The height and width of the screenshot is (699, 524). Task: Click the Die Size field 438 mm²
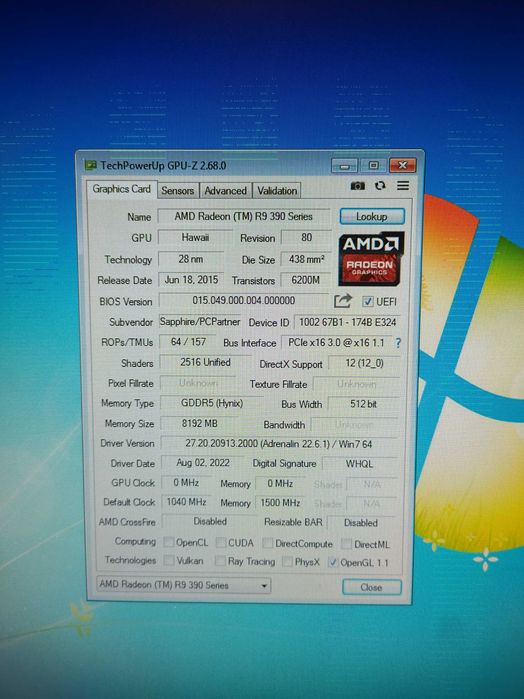pyautogui.click(x=306, y=259)
